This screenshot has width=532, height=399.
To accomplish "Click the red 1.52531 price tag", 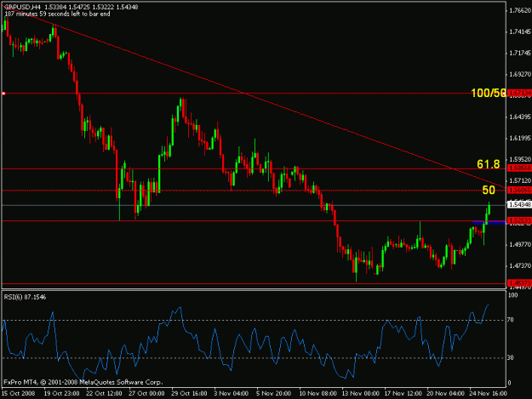I will click(x=519, y=221).
